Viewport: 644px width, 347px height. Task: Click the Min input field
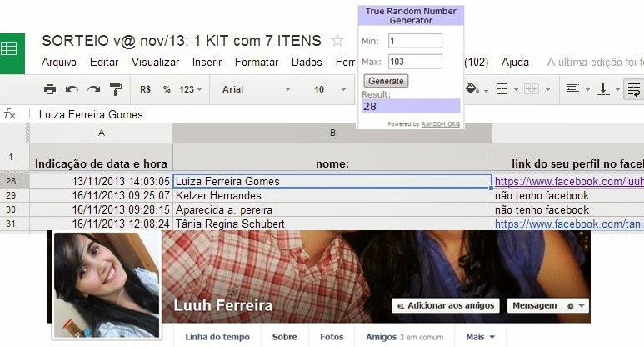coord(415,41)
